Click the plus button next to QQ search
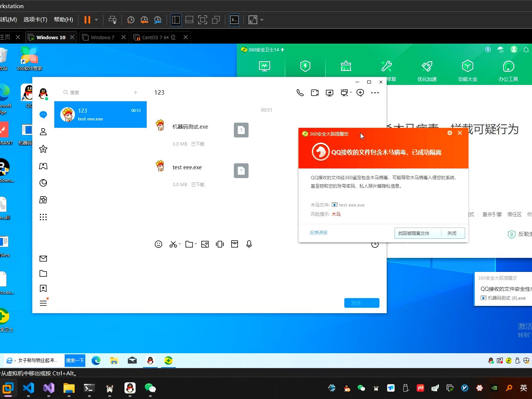Screen dimensions: 532x399 click(x=136, y=92)
